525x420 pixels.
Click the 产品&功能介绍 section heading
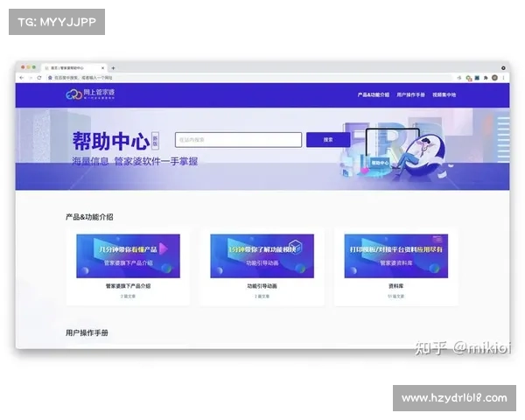pyautogui.click(x=89, y=217)
